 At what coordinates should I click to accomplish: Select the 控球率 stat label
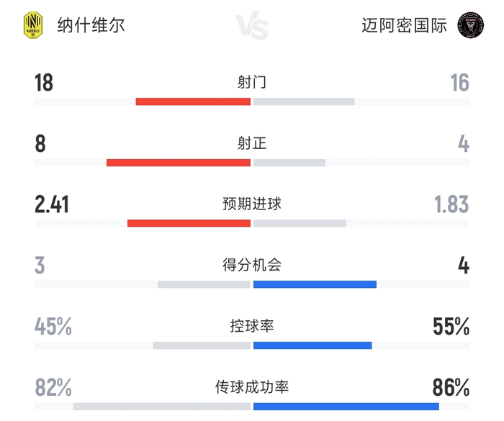point(252,326)
